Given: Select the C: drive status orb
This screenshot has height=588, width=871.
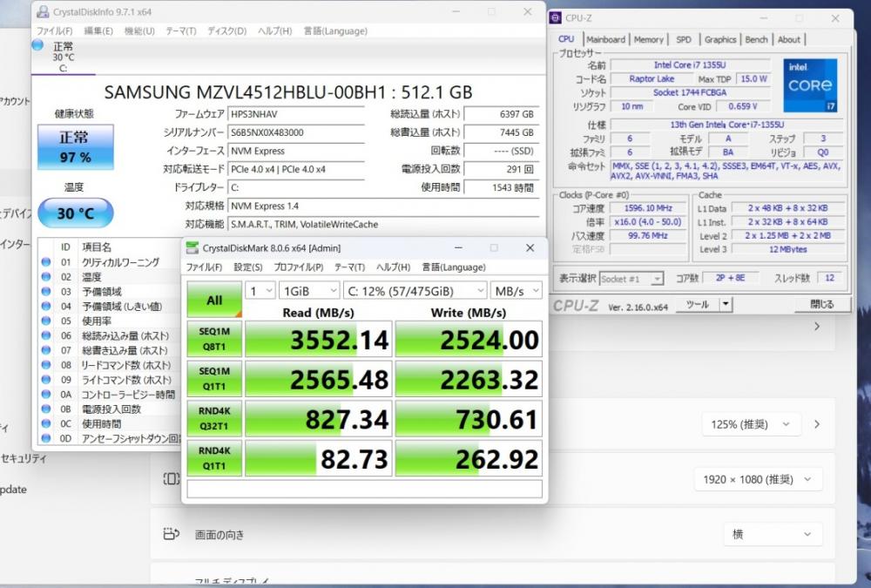Looking at the screenshot, I should (37, 45).
